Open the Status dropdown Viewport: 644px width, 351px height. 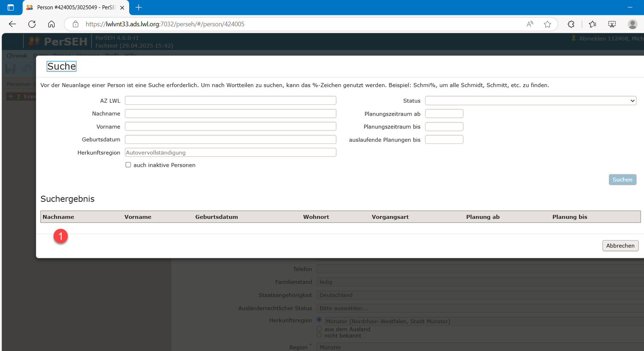530,101
